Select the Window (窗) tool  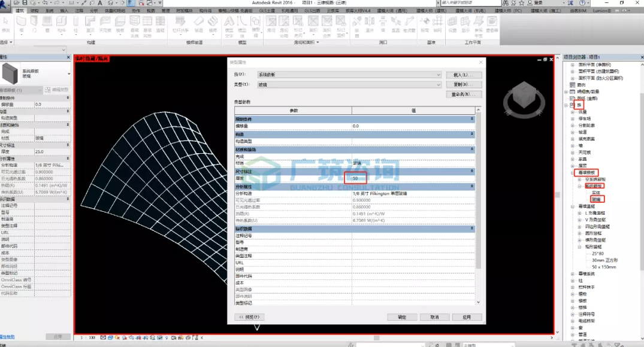click(47, 24)
